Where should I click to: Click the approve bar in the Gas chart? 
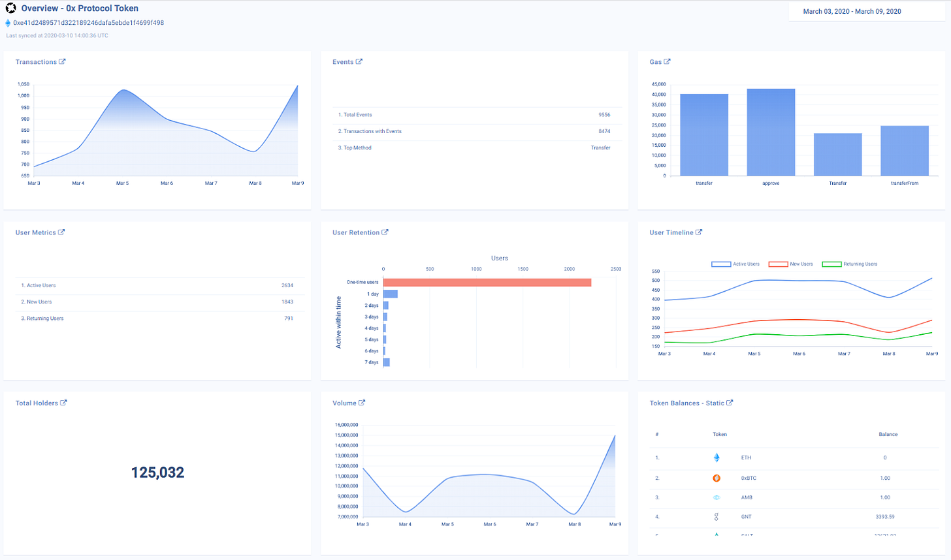point(771,132)
